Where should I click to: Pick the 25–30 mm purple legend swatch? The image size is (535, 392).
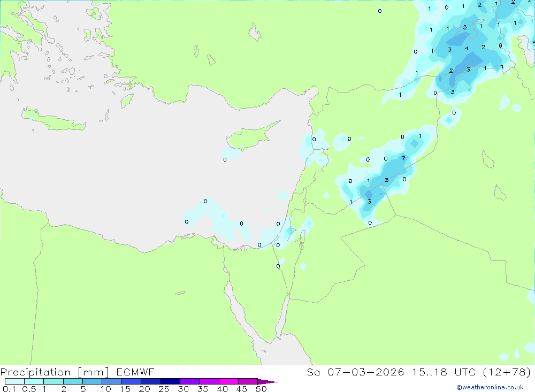pyautogui.click(x=170, y=381)
